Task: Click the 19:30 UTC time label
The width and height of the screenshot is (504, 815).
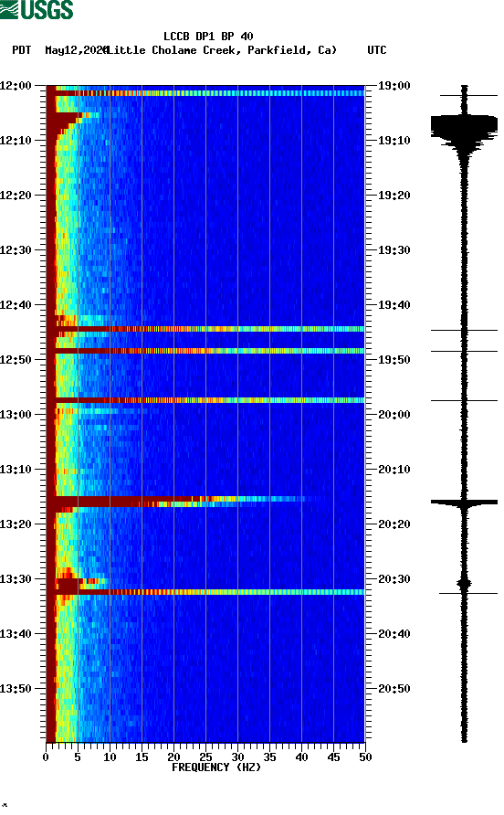Action: (x=394, y=250)
